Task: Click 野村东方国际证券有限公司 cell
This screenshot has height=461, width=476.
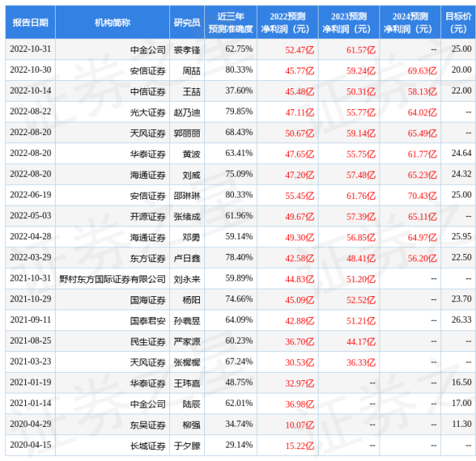Action: [112, 279]
